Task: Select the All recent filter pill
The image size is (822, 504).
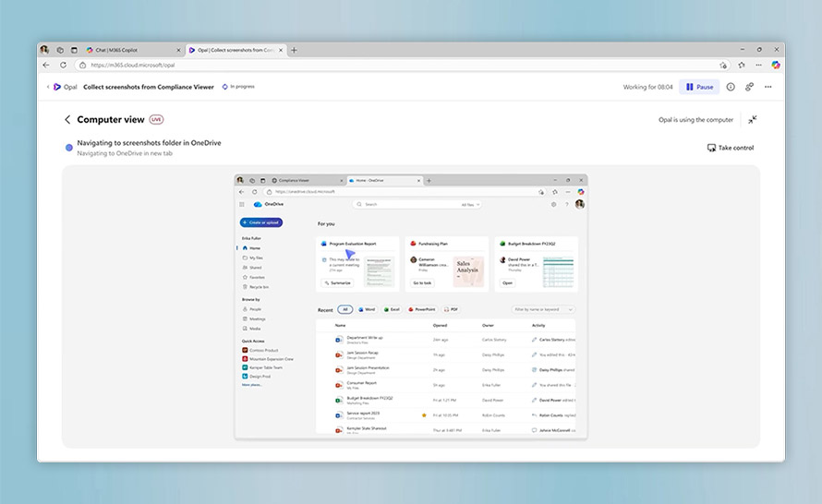Action: pos(345,309)
